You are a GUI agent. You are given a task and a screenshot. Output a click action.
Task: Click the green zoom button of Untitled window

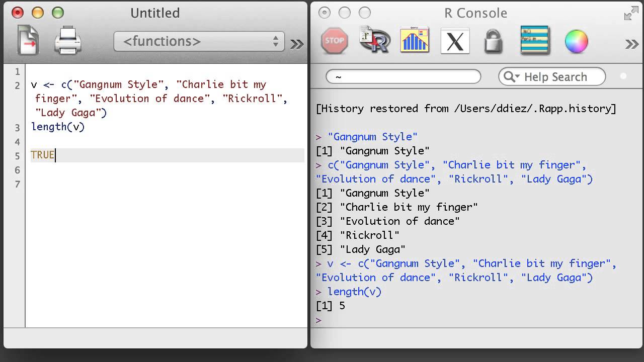coord(58,13)
